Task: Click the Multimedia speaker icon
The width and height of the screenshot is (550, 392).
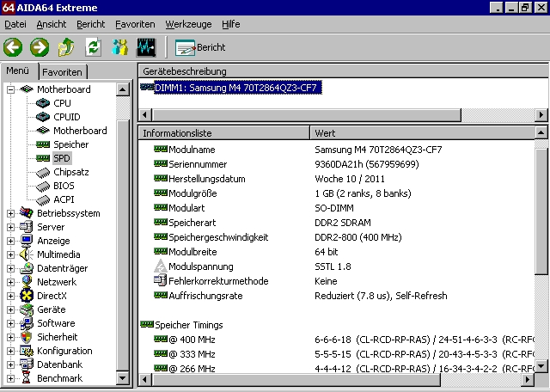Action: click(x=27, y=254)
